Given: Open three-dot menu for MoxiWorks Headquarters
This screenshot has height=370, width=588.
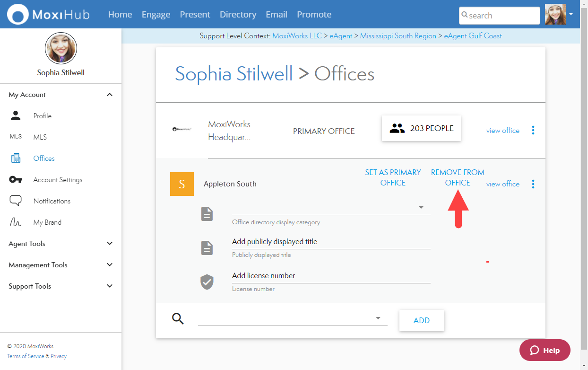Looking at the screenshot, I should tap(533, 130).
